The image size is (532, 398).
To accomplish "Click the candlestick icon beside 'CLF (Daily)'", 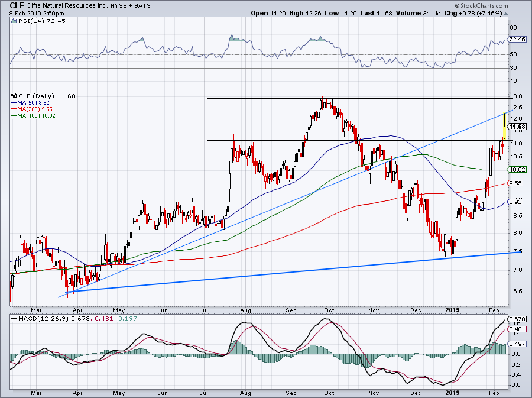I will [x=14, y=96].
